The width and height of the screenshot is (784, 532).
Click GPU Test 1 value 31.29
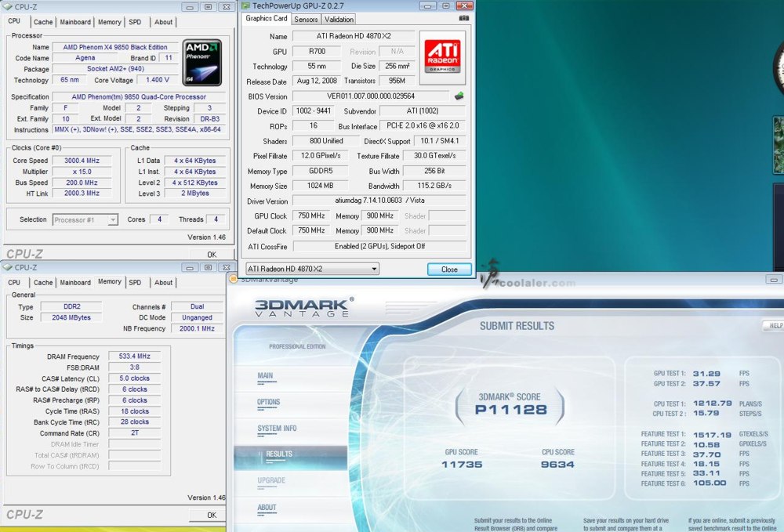coord(706,374)
